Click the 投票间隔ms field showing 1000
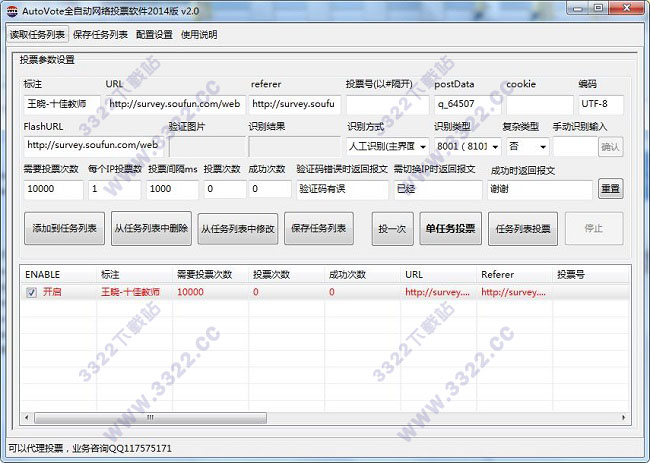650x463 pixels. pyautogui.click(x=172, y=189)
